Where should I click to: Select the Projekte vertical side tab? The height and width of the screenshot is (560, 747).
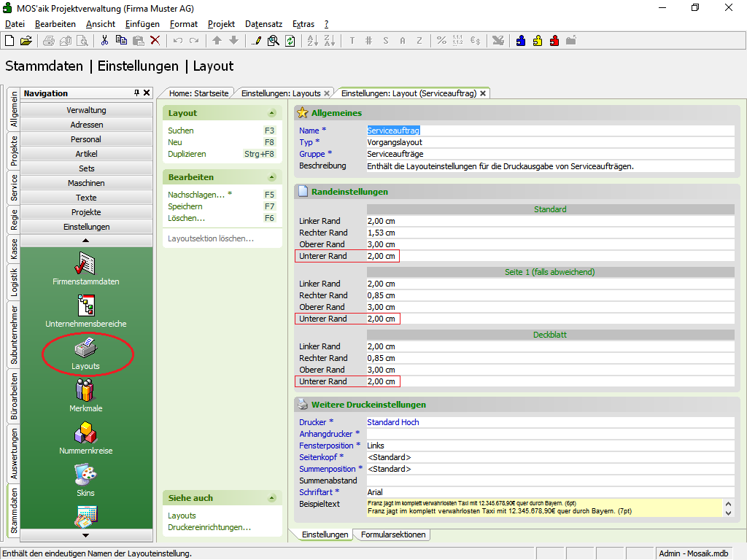(14, 150)
